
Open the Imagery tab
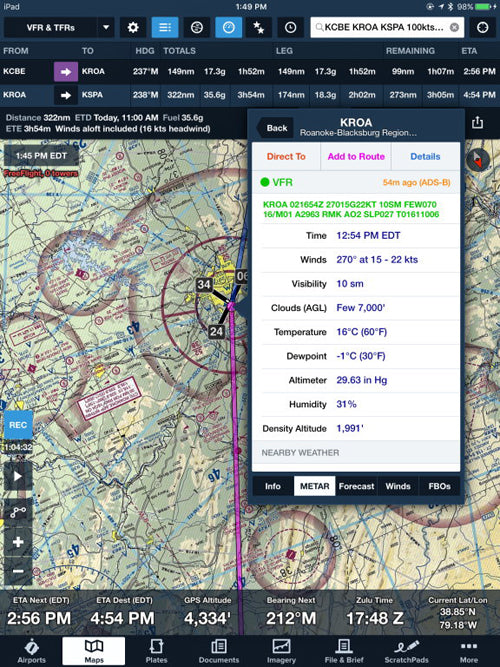coord(281,651)
